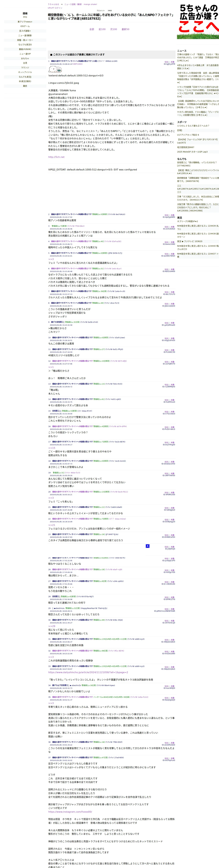The width and height of the screenshot is (219, 868).
Task: Open the dailyshincho.jp article link in post 33
Action: click(88, 672)
